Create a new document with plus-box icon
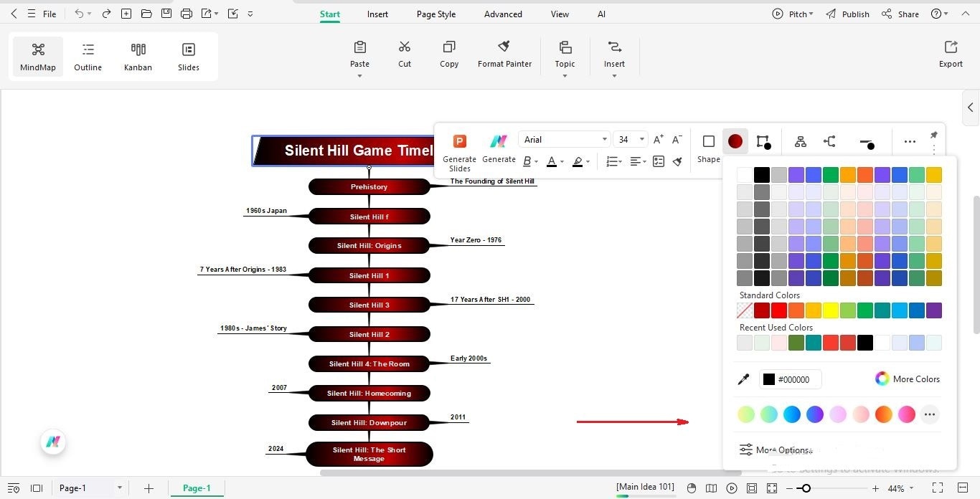980x499 pixels. (x=126, y=14)
